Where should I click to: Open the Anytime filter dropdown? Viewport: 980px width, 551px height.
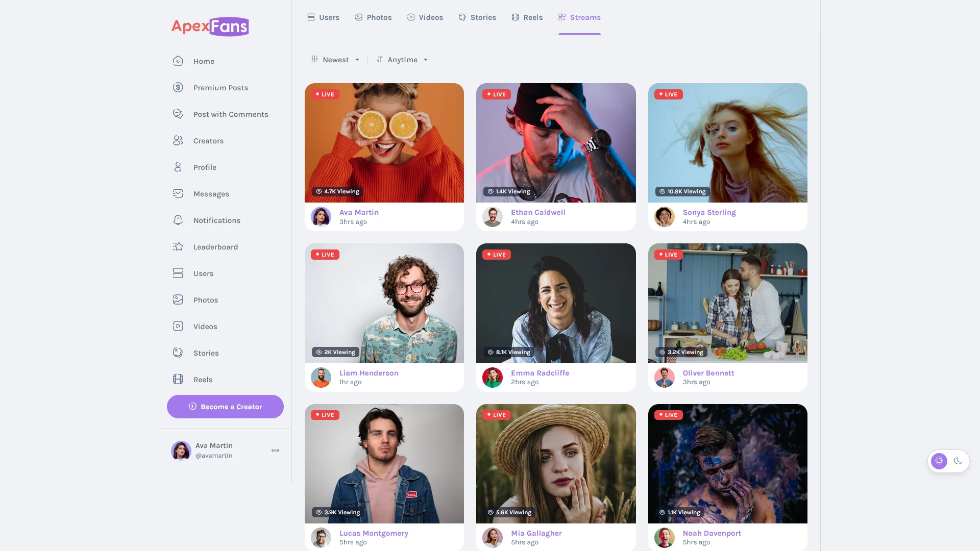coord(402,60)
